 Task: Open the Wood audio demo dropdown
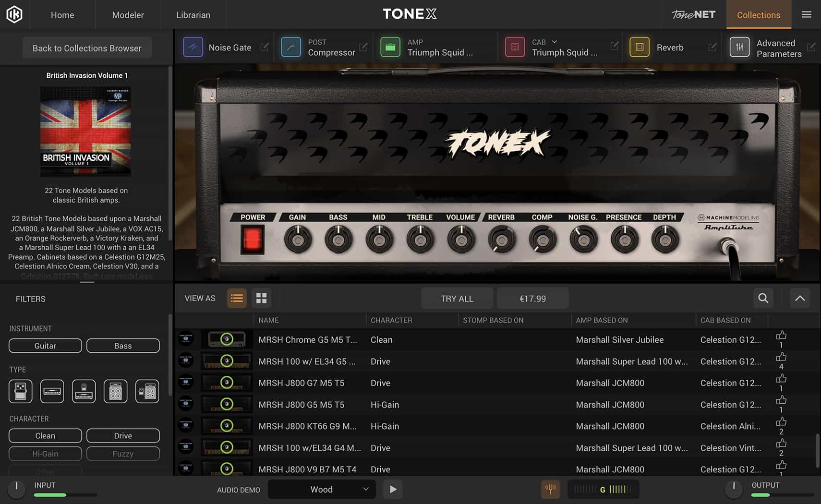pyautogui.click(x=321, y=489)
